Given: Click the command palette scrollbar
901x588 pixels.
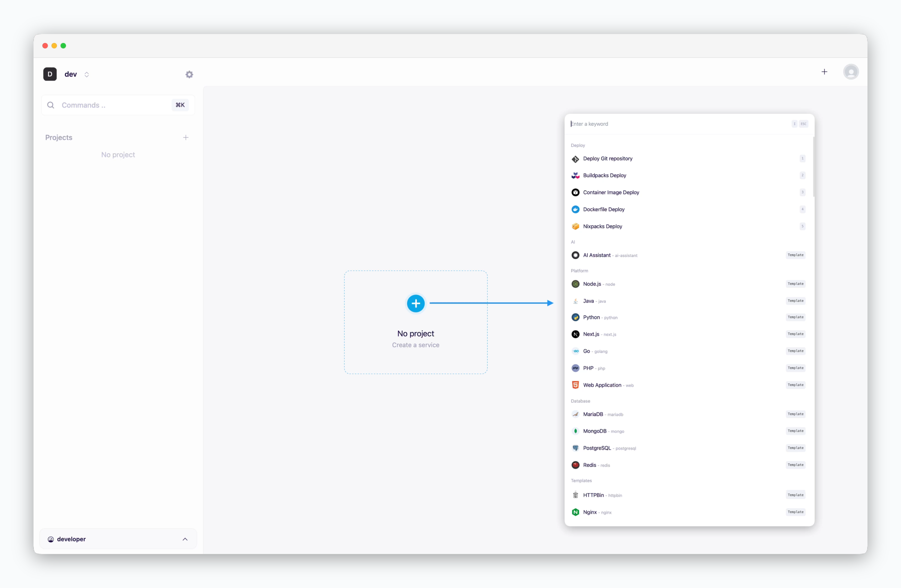Looking at the screenshot, I should [814, 167].
